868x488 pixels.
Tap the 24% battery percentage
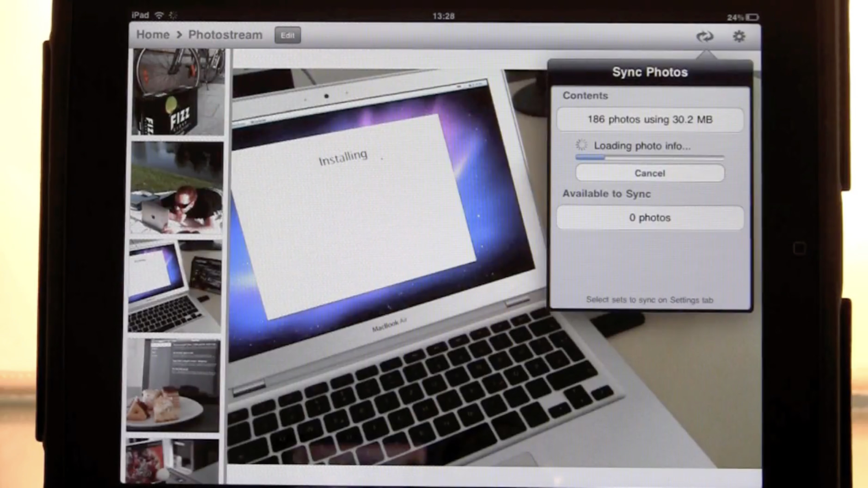[x=735, y=18]
